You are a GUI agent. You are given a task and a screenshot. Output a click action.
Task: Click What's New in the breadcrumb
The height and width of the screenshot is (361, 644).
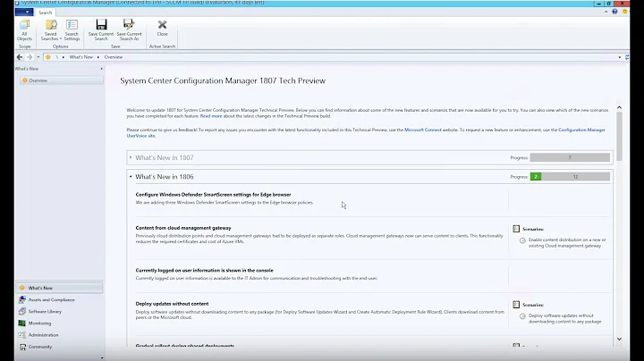click(x=80, y=57)
